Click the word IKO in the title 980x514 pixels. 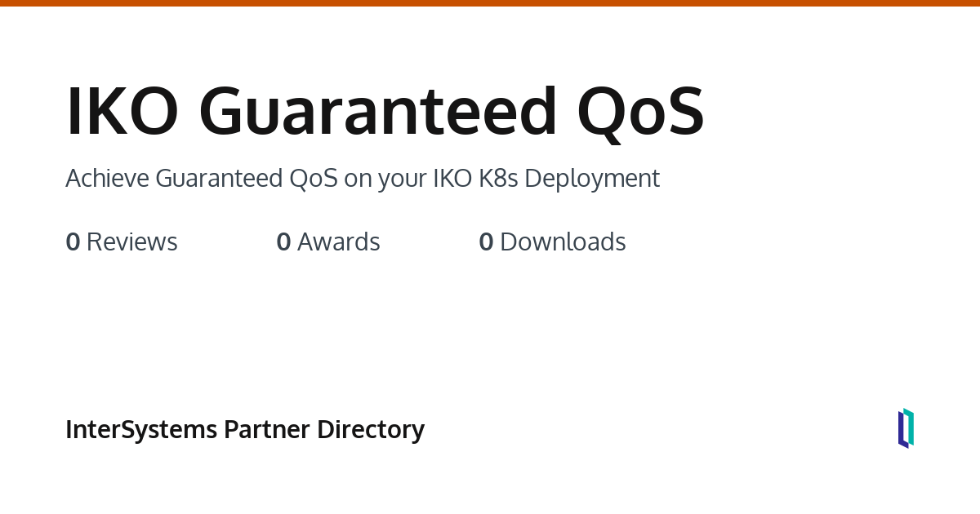coord(122,111)
